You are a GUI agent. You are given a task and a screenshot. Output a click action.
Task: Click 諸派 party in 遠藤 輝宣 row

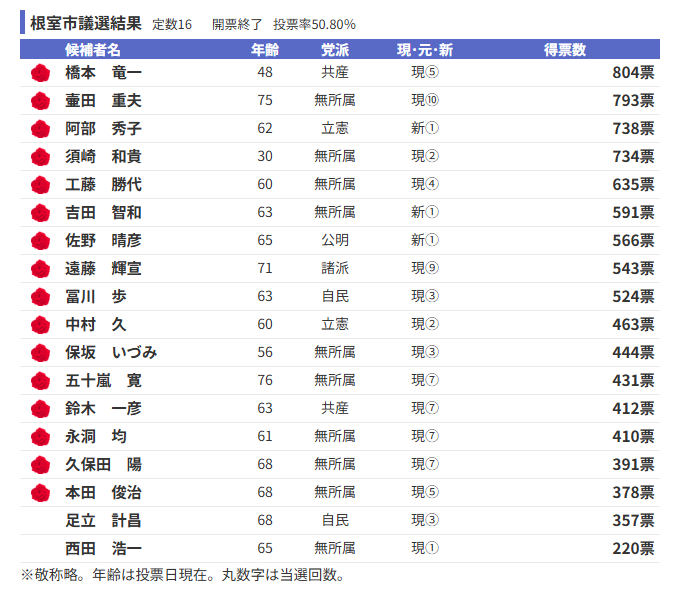click(335, 268)
